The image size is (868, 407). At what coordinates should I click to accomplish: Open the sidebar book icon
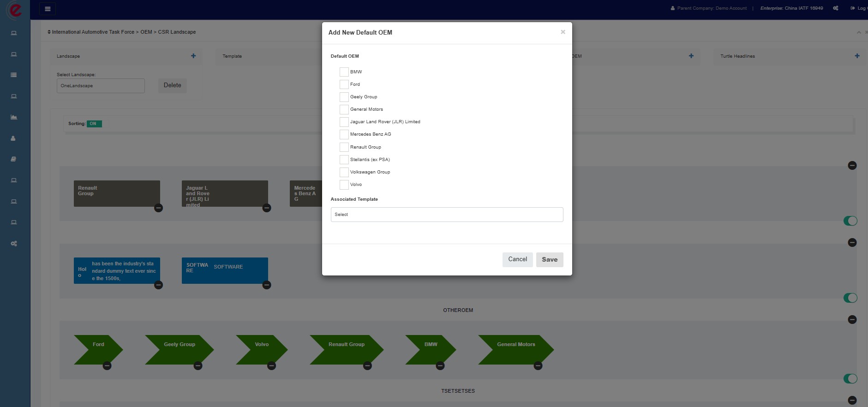pyautogui.click(x=14, y=159)
